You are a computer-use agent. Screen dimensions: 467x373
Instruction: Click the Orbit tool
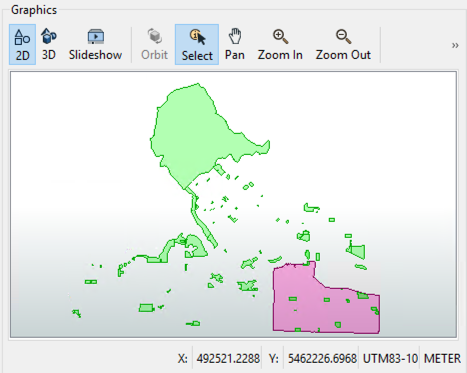(x=154, y=45)
